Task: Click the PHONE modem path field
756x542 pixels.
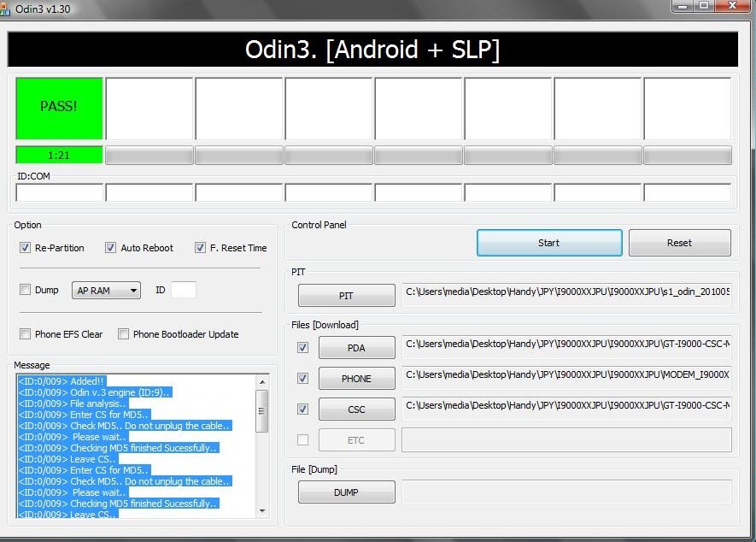Action: tap(566, 378)
